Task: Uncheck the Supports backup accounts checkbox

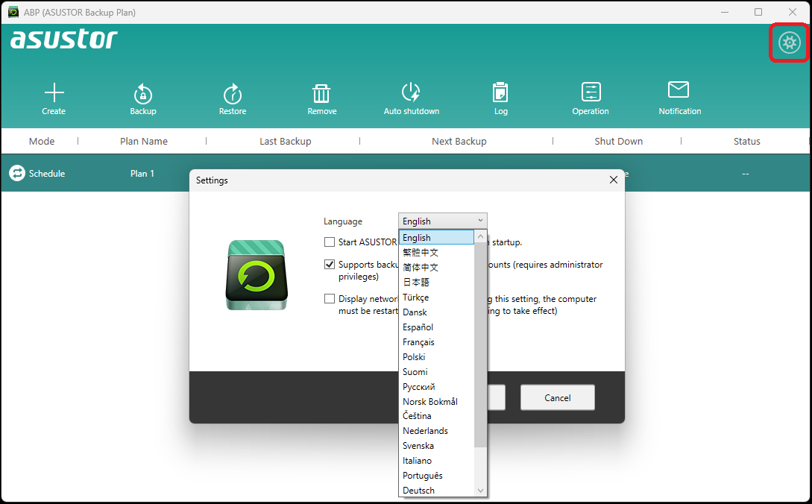Action: 330,265
